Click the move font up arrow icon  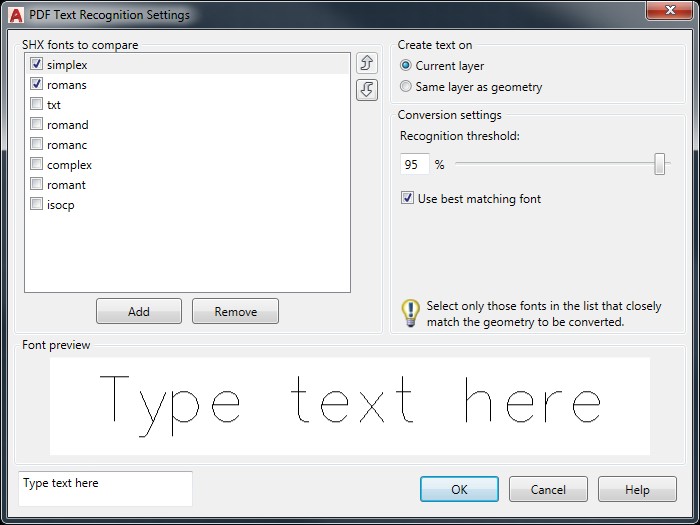click(x=366, y=65)
